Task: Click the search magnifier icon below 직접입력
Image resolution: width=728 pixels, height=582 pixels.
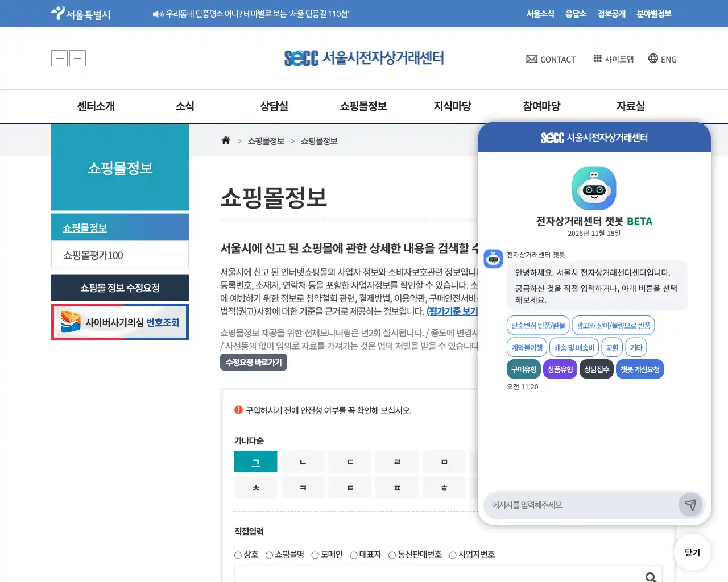Action: click(650, 577)
